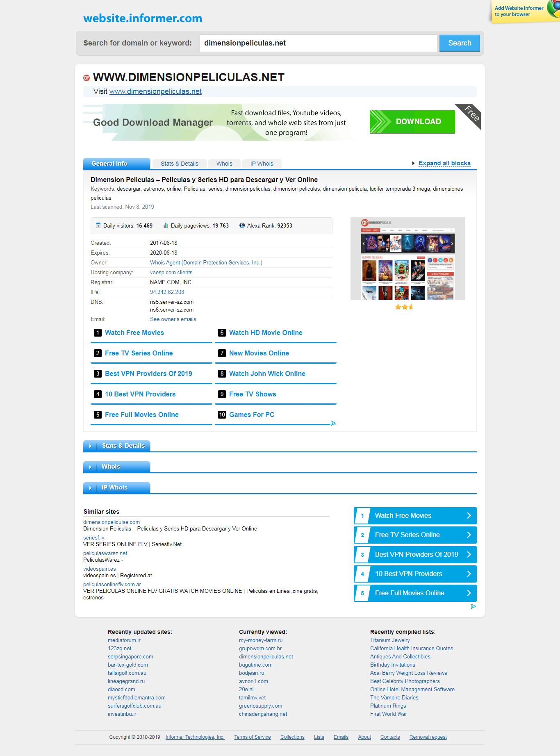Screen dimensions: 560x756
Task: Click the DNS entry ns5.server-sz.com
Action: pos(172,302)
